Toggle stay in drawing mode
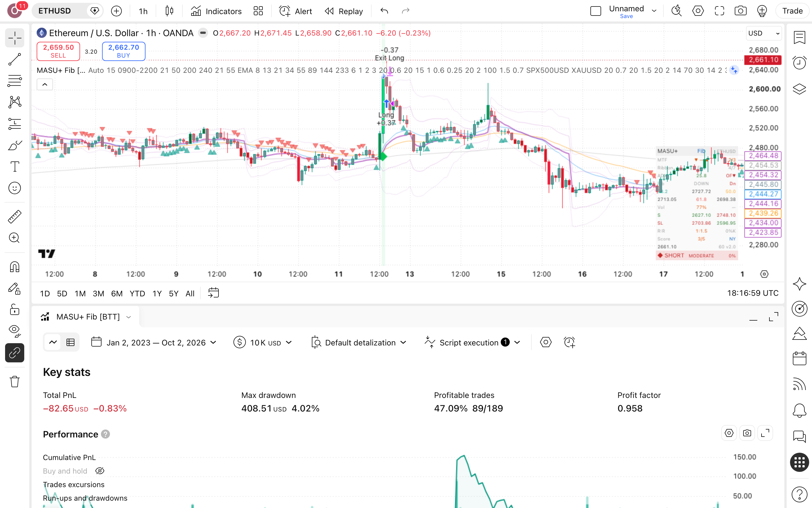The height and width of the screenshot is (508, 812). coord(15,289)
